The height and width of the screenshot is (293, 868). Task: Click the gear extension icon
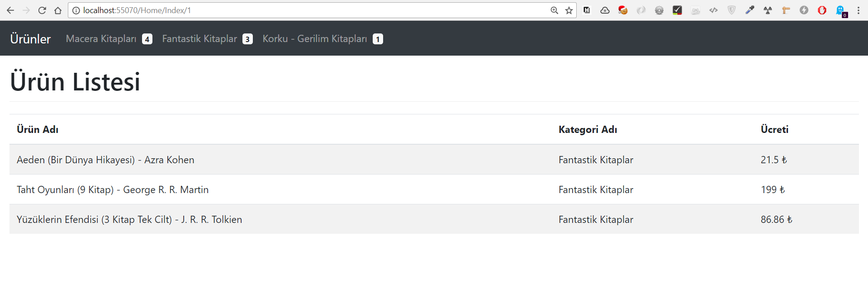659,10
